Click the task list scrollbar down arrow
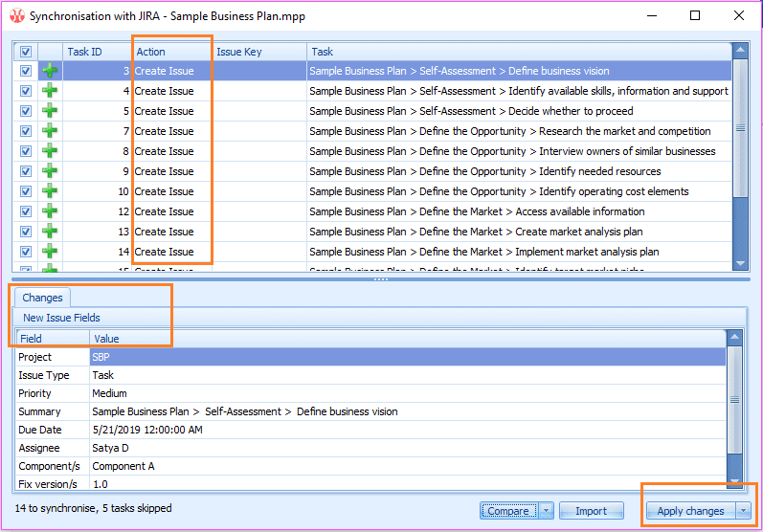This screenshot has width=763, height=532. [740, 263]
